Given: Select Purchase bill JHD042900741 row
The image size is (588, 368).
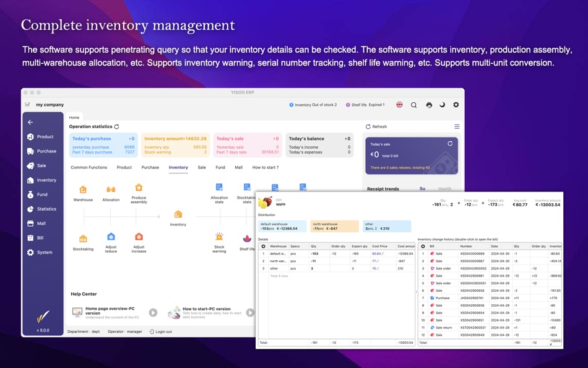Looking at the screenshot, I should point(490,298).
